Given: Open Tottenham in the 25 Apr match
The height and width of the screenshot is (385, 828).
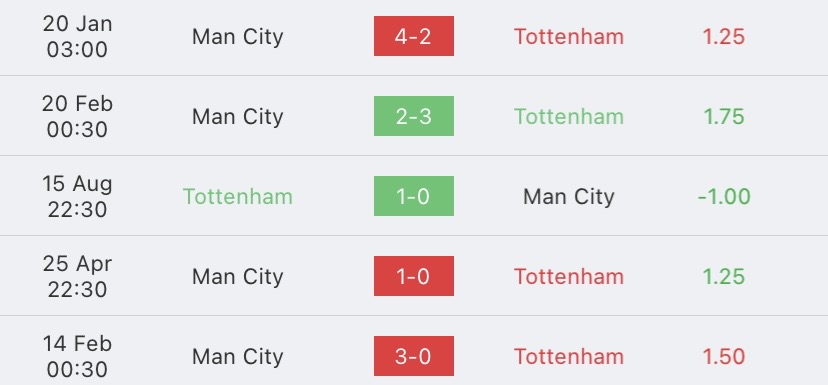Looking at the screenshot, I should pos(569,276).
